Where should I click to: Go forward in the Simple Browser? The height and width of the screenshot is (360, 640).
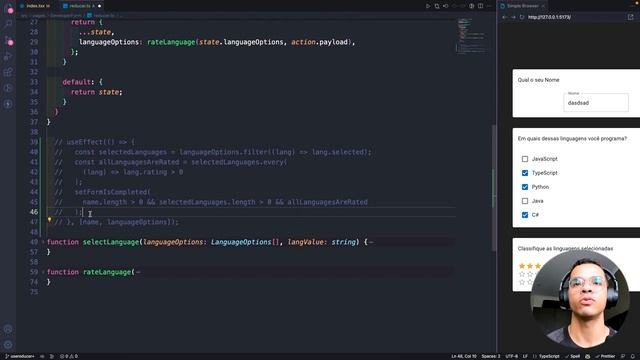pos(513,17)
